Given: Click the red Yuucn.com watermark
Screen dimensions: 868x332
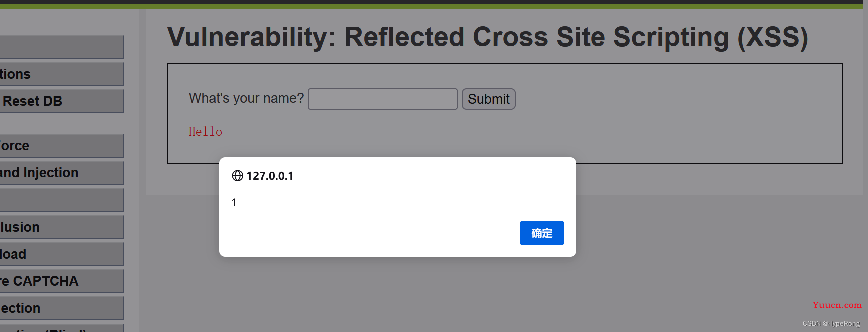Looking at the screenshot, I should [x=837, y=305].
